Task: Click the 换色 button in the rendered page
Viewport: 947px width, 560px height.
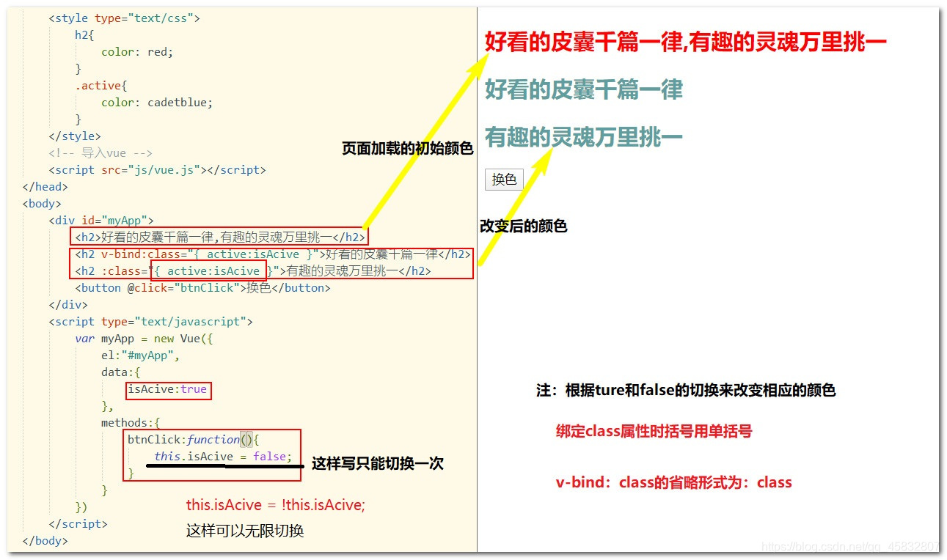Action: [x=504, y=180]
